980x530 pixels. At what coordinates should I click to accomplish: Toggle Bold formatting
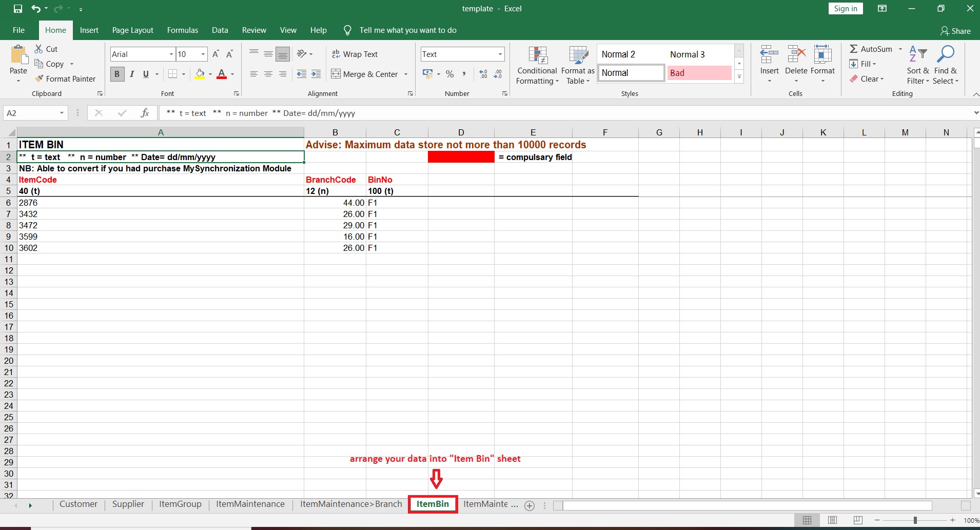coord(117,74)
